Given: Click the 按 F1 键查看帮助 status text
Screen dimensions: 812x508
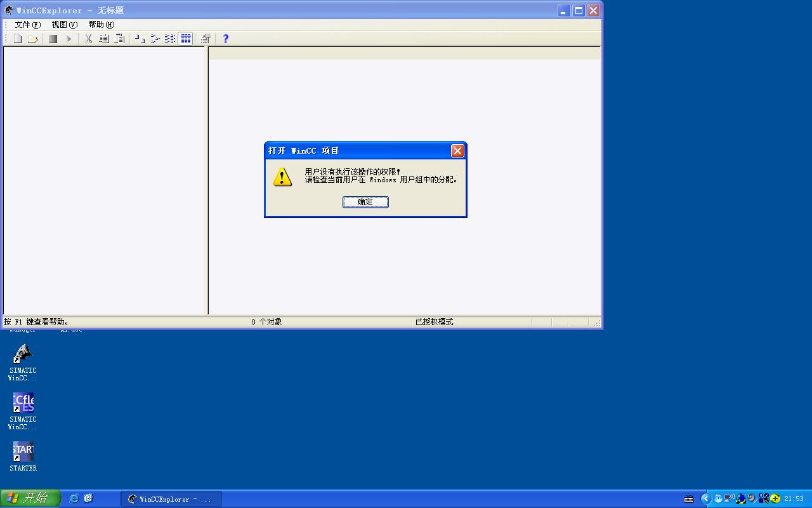Looking at the screenshot, I should tap(36, 322).
